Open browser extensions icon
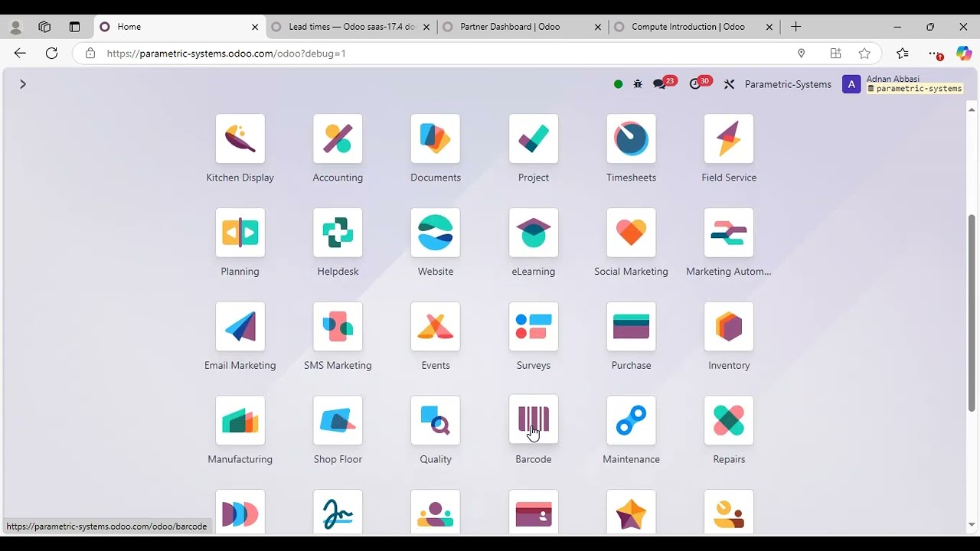Viewport: 980px width, 551px height. (835, 54)
